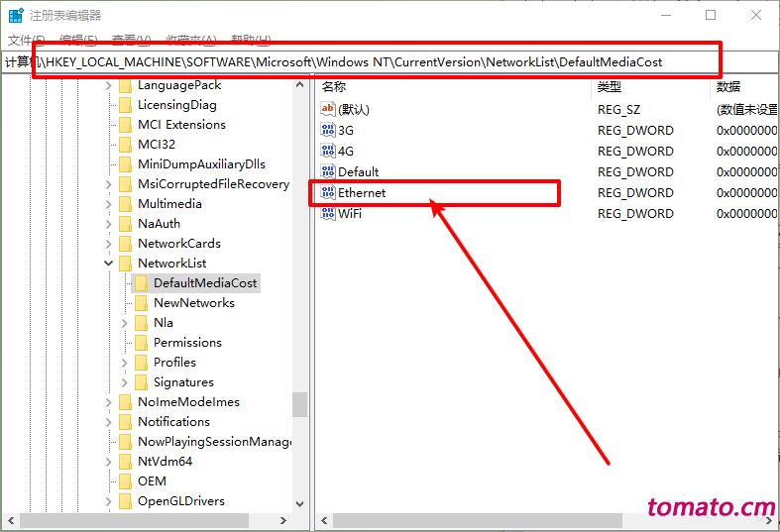
Task: Click data value in the 4G row
Action: pyautogui.click(x=746, y=152)
